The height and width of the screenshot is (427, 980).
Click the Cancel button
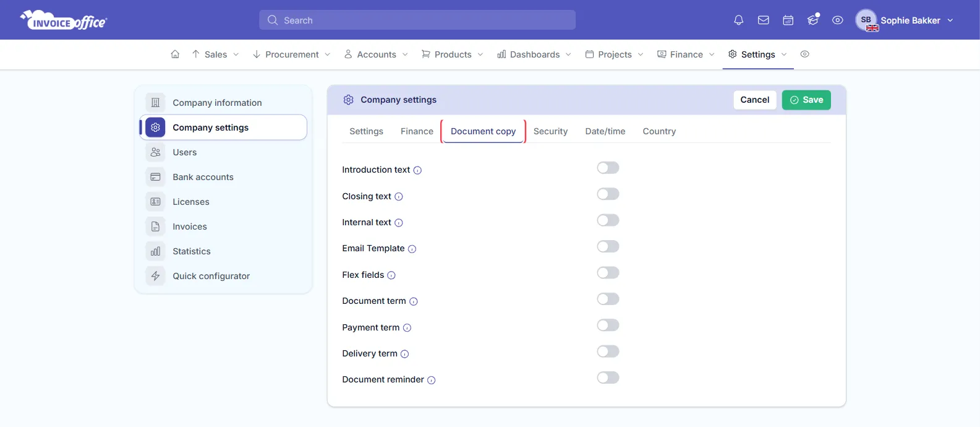[755, 100]
